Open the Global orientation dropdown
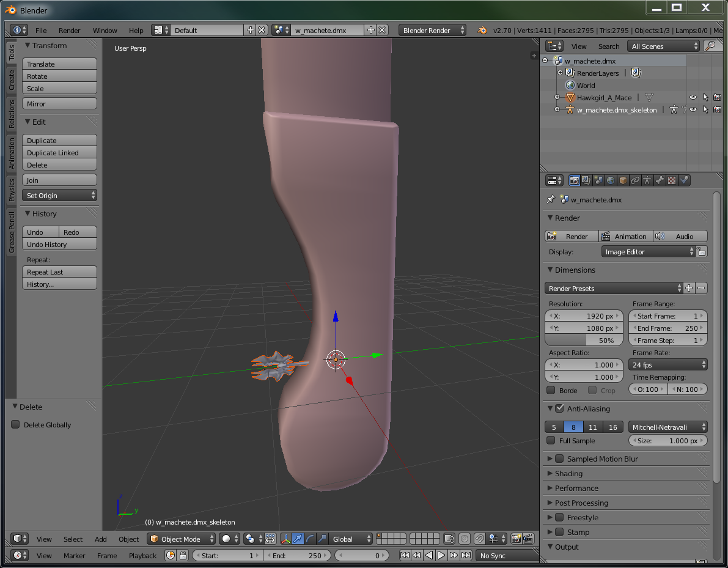 (x=350, y=539)
